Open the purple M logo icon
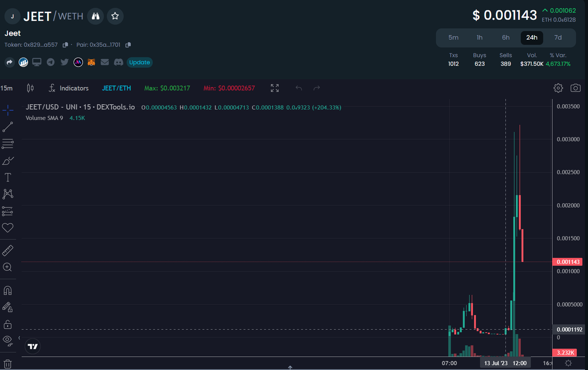Image resolution: width=588 pixels, height=370 pixels. pyautogui.click(x=78, y=62)
